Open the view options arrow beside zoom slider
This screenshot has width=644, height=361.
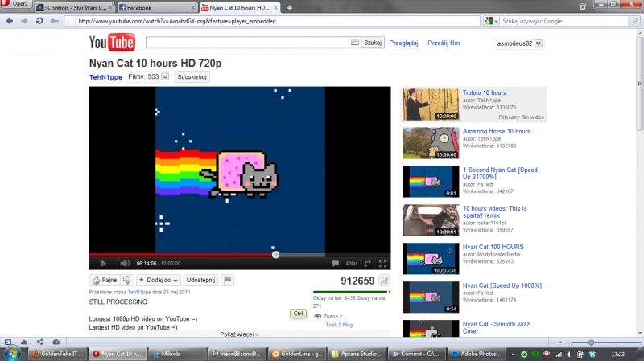[x=560, y=343]
